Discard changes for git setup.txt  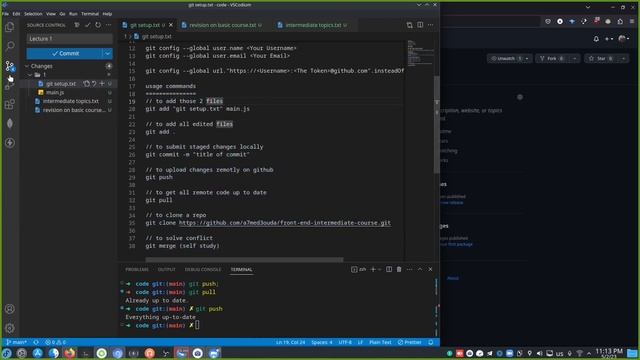94,84
